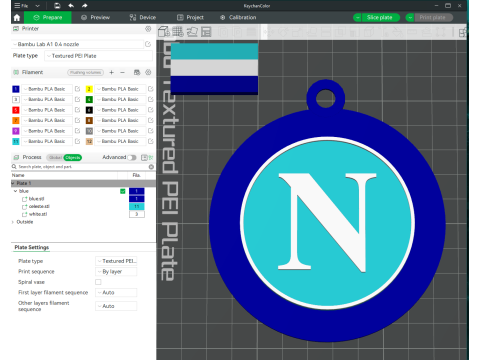Switch process scope to Global
The image size is (480, 360).
(55, 157)
